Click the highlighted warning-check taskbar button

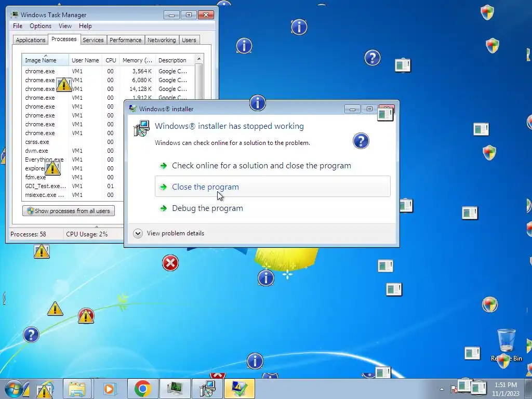coord(239,389)
